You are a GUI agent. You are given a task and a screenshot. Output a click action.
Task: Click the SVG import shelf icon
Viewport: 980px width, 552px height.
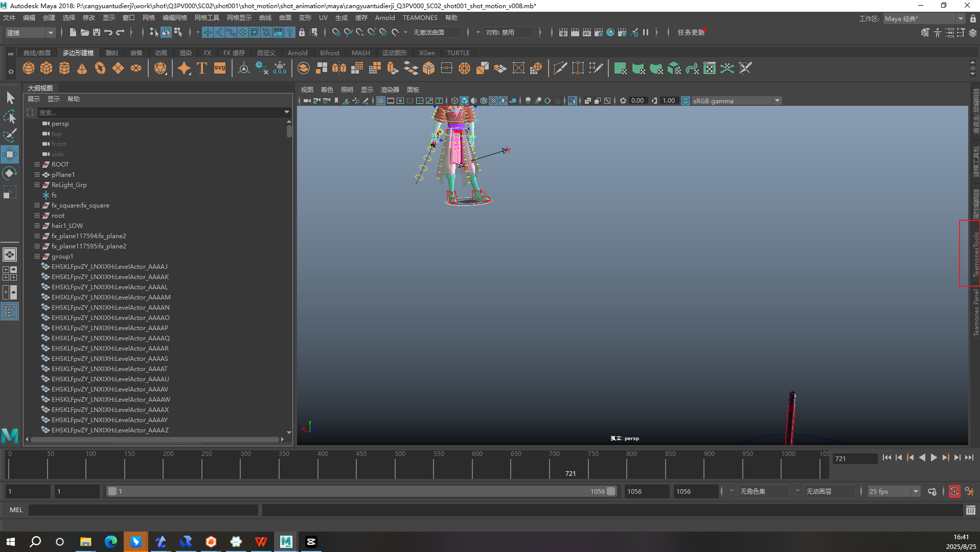tap(220, 68)
